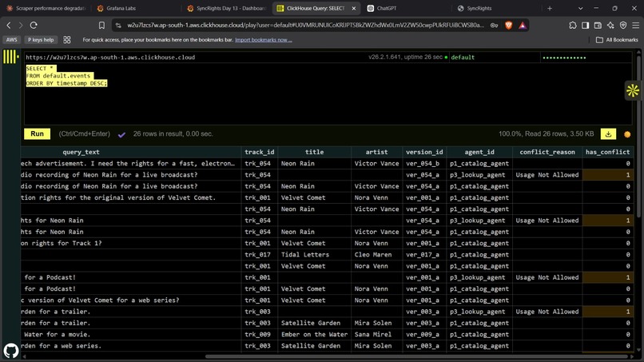Viewport: 644px width, 362px height.
Task: Click the artist column header
Action: (376, 152)
